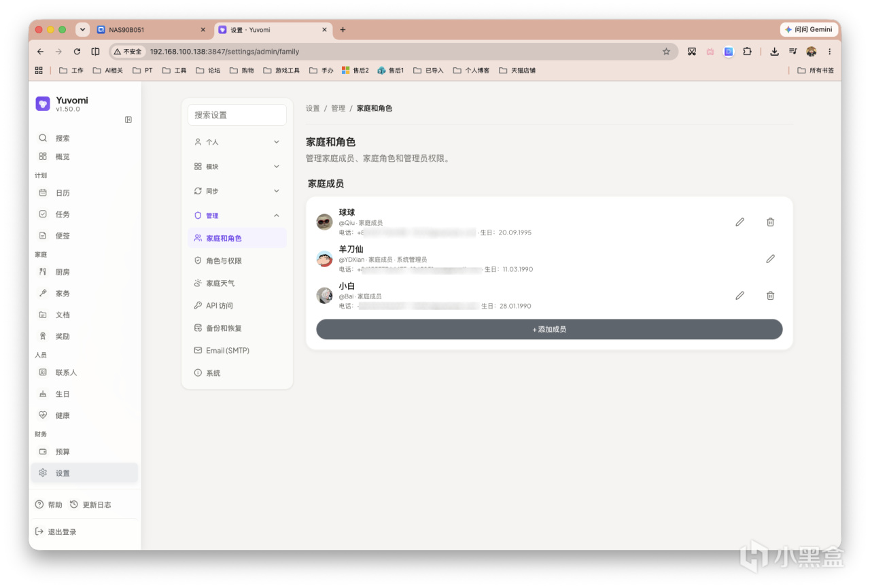Go to 任务 in sidebar
Viewport: 870px width, 588px height.
click(84, 214)
